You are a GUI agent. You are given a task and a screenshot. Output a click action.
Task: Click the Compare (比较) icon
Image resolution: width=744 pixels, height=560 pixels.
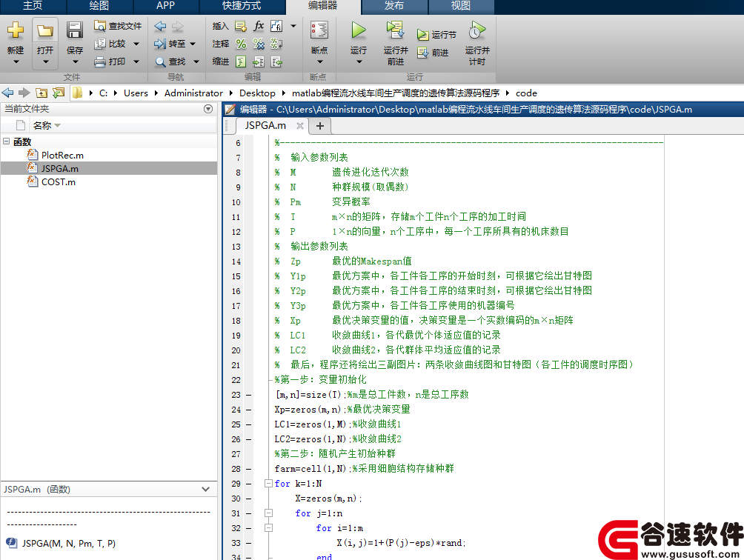(x=99, y=44)
